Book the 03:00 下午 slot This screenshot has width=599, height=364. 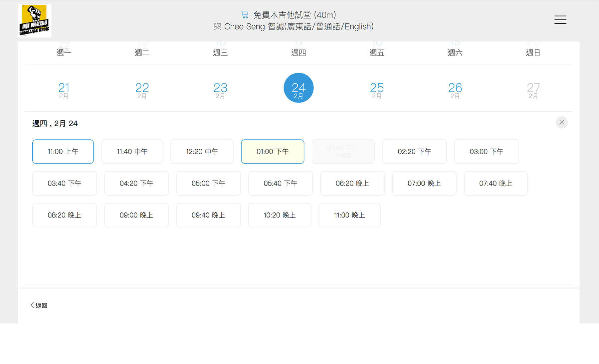(x=486, y=152)
